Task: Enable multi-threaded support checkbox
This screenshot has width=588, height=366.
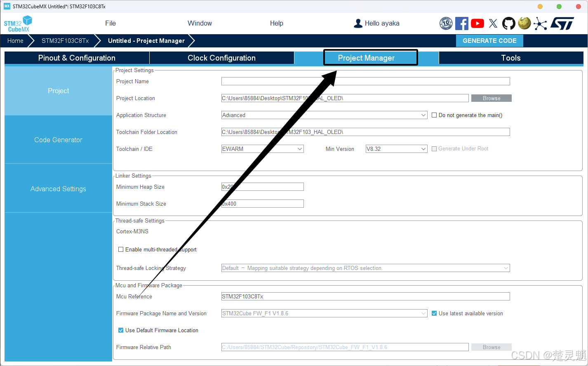Action: point(121,249)
